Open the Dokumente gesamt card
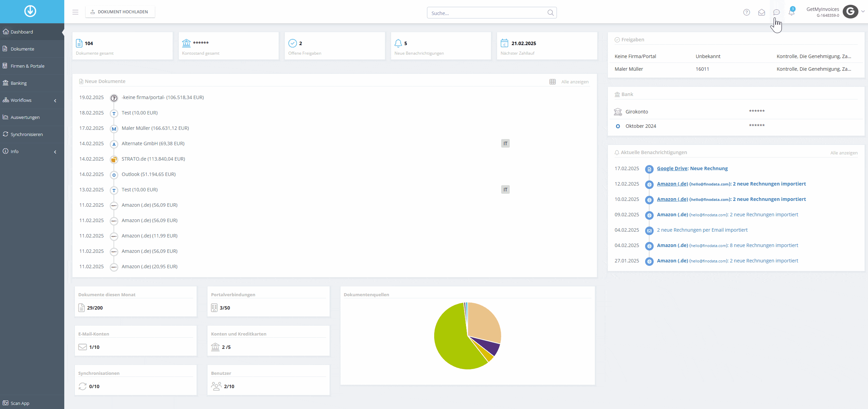The width and height of the screenshot is (868, 409). click(x=122, y=46)
